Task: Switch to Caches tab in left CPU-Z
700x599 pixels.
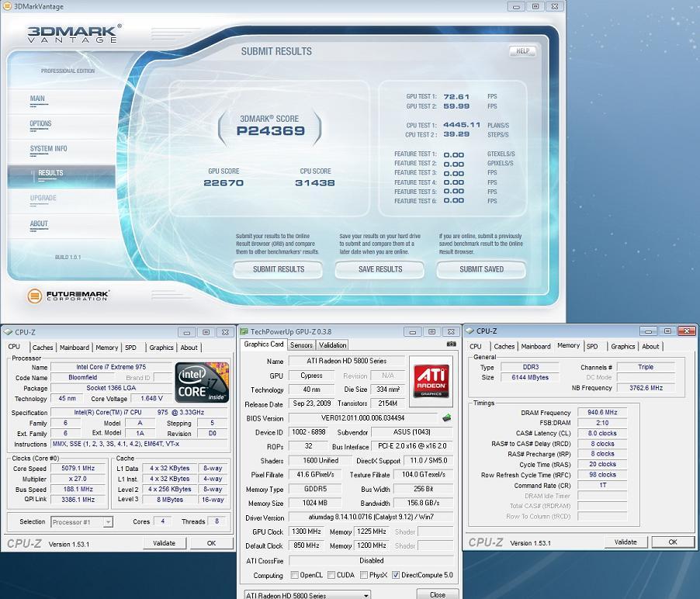Action: coord(43,348)
